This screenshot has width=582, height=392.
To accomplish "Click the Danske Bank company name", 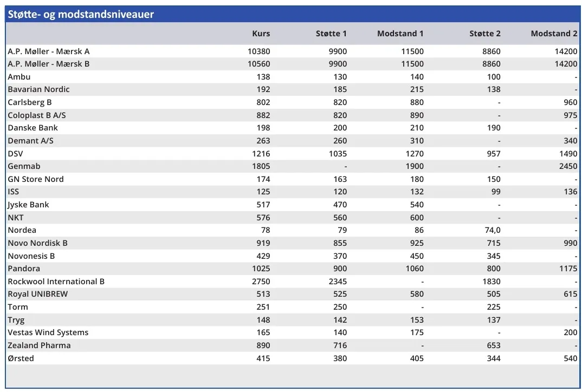I will (x=33, y=128).
